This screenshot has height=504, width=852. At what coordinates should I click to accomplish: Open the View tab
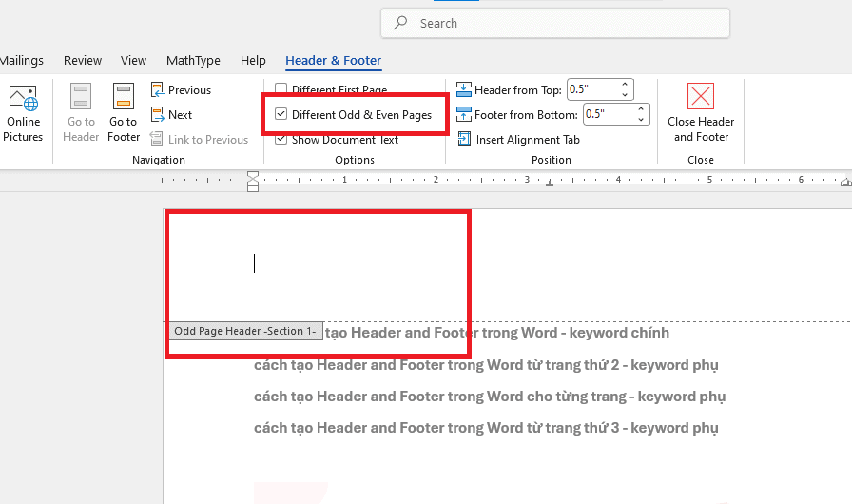134,60
